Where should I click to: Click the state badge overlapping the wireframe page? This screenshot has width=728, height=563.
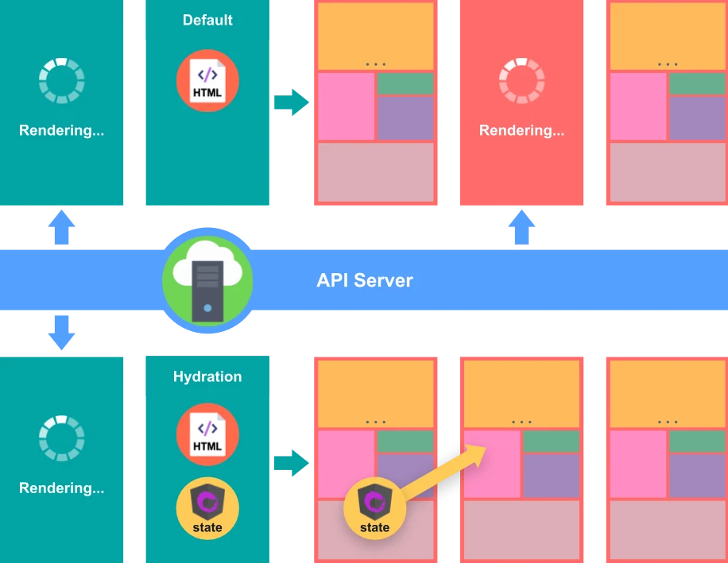pyautogui.click(x=374, y=508)
